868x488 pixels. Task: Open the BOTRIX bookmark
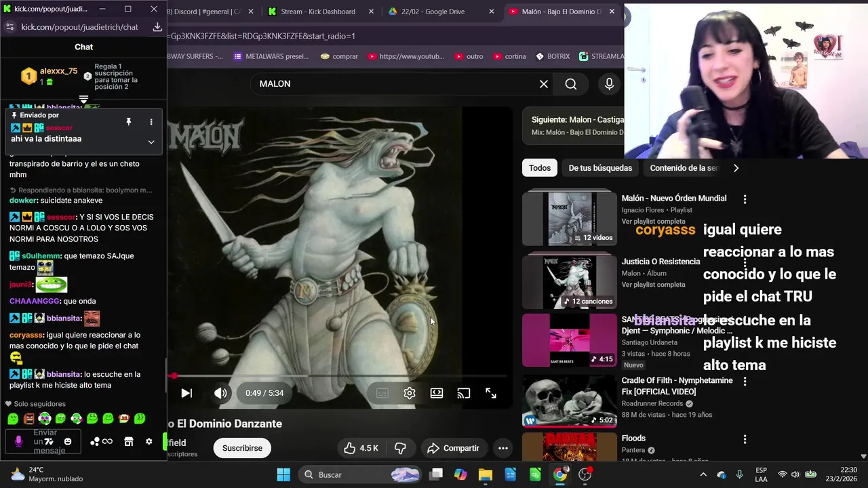[553, 56]
